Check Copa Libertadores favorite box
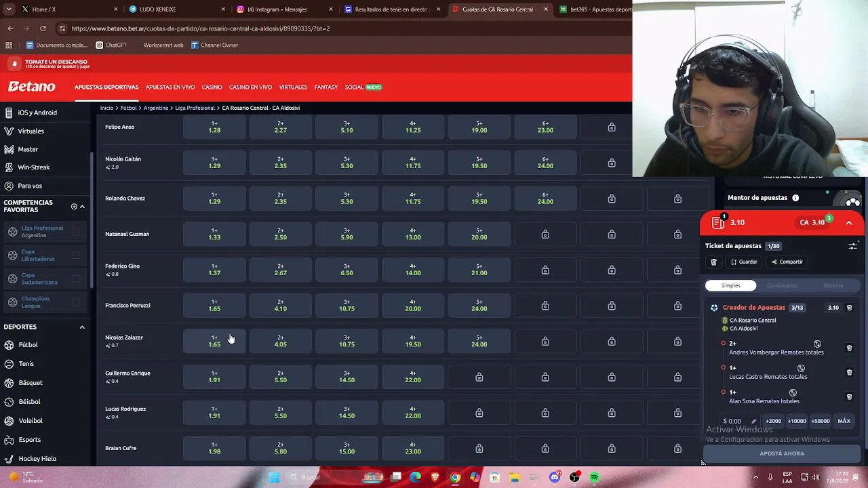The height and width of the screenshot is (488, 868). pos(76,256)
